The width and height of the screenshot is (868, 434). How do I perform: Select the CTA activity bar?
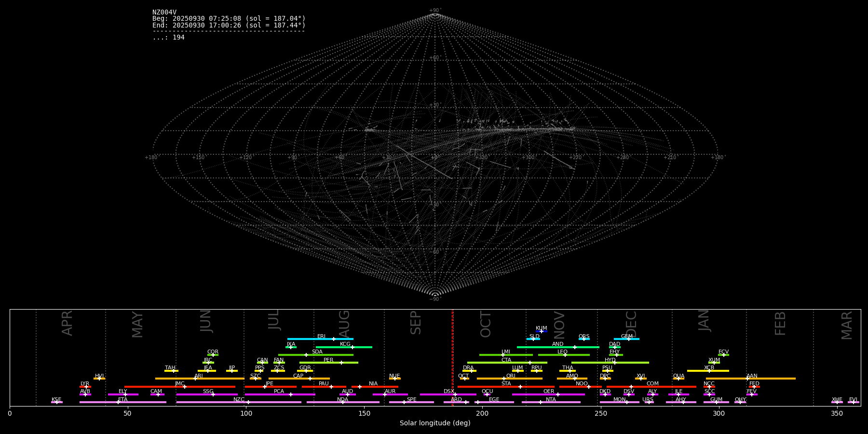(507, 363)
